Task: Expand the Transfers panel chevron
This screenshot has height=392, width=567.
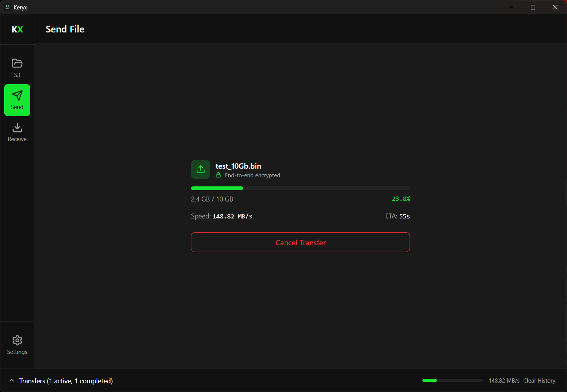Action: click(x=12, y=381)
